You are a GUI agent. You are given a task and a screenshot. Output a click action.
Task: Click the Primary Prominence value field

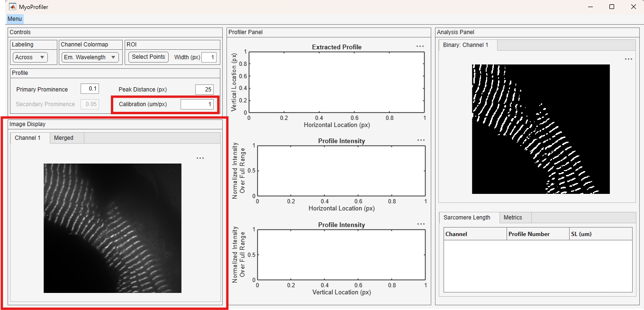90,89
